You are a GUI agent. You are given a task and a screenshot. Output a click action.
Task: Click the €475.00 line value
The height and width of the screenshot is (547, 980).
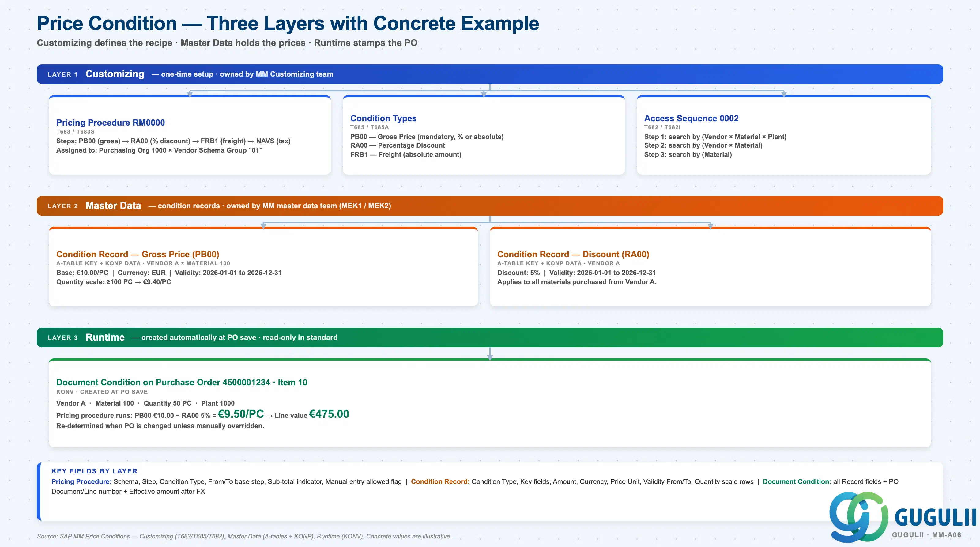click(329, 414)
